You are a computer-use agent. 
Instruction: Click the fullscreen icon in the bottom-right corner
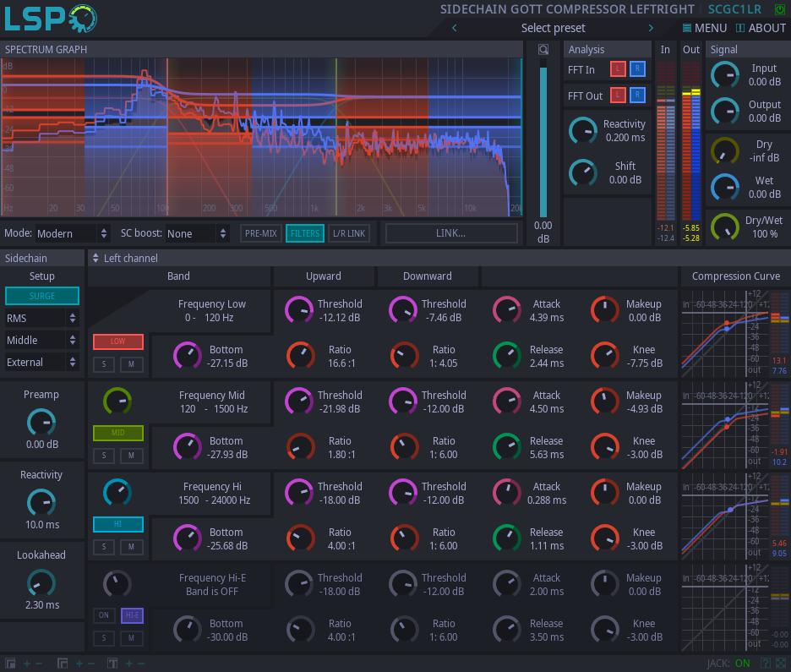pyautogui.click(x=781, y=663)
